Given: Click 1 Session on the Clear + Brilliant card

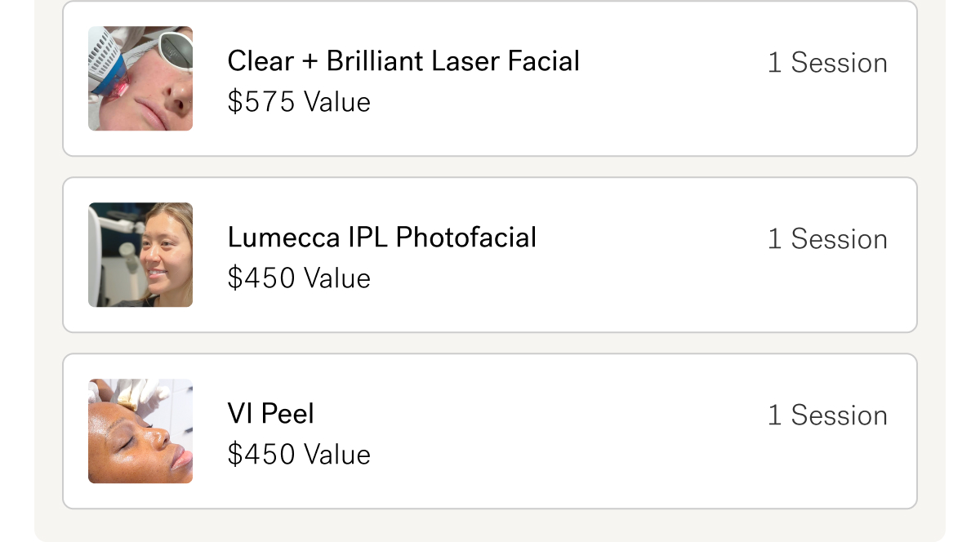Looking at the screenshot, I should click(827, 63).
